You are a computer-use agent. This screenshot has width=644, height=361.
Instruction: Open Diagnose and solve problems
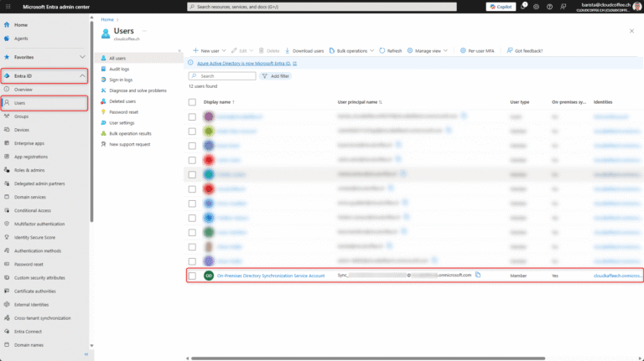point(138,90)
